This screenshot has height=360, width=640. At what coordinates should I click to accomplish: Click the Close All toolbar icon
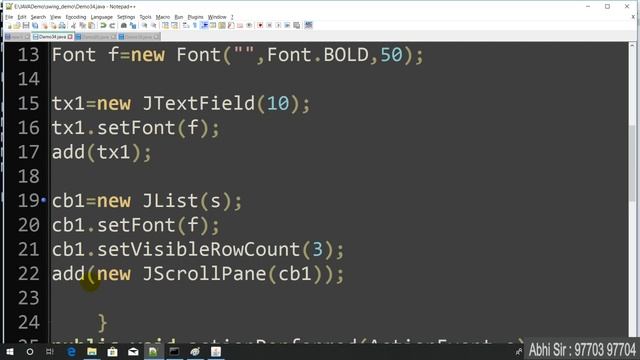pos(53,25)
